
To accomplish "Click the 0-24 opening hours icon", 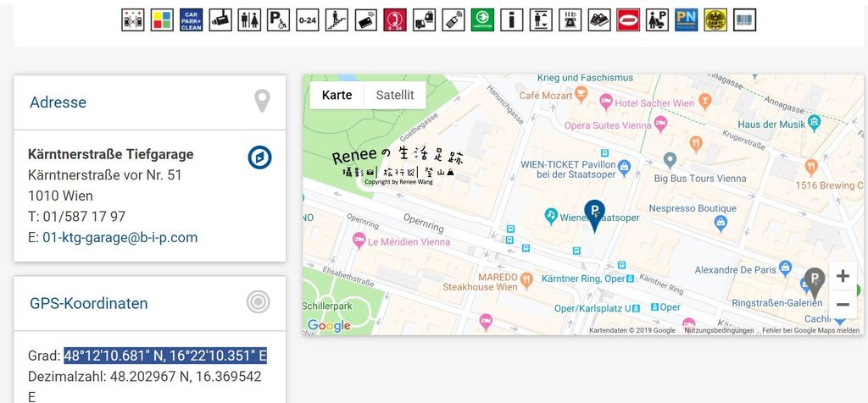I will 308,20.
